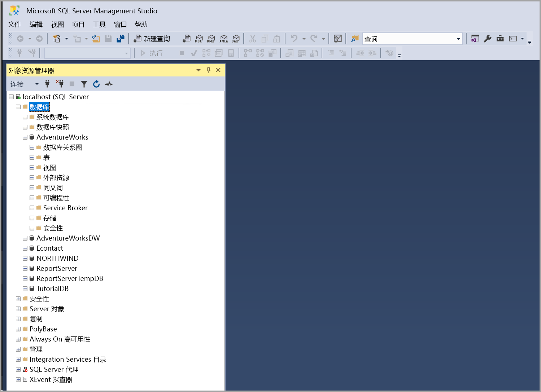Select the 数据库关系图 folder
Screen dimensions: 541x392
coord(63,147)
